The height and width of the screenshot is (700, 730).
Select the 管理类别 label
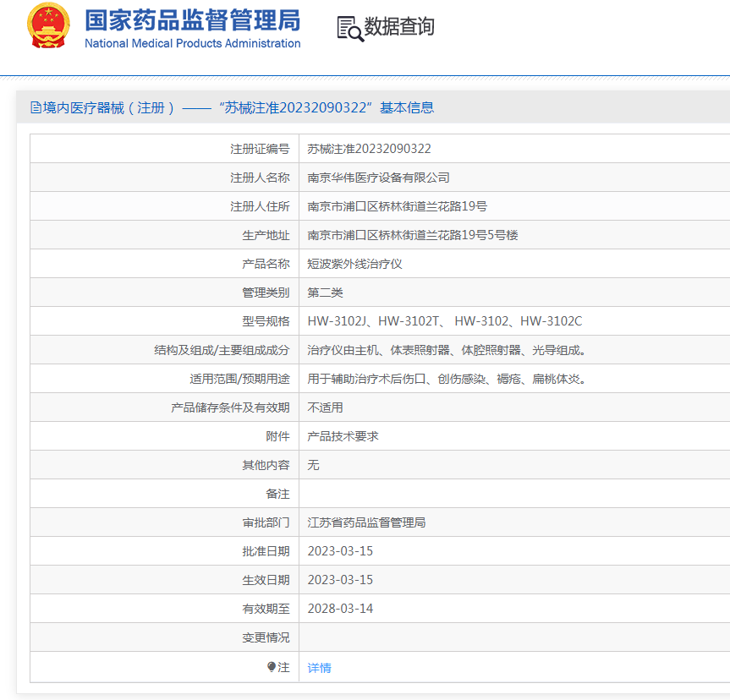[x=266, y=293]
